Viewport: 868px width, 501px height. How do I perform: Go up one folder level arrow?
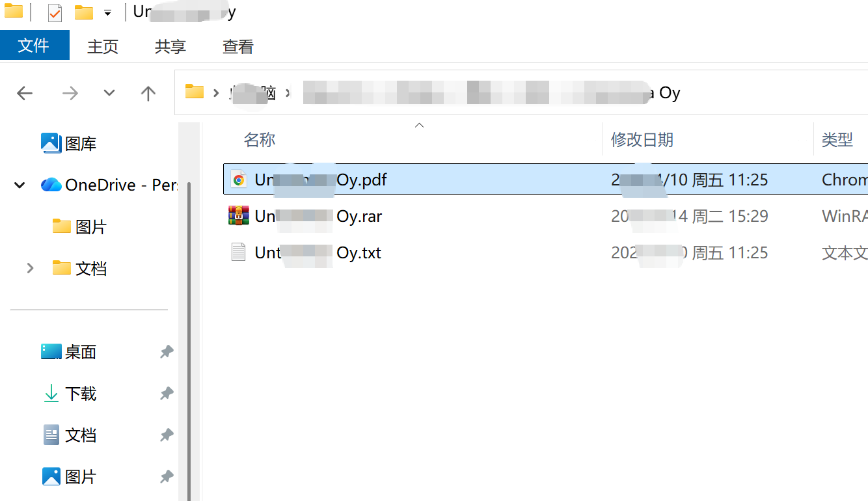[148, 94]
